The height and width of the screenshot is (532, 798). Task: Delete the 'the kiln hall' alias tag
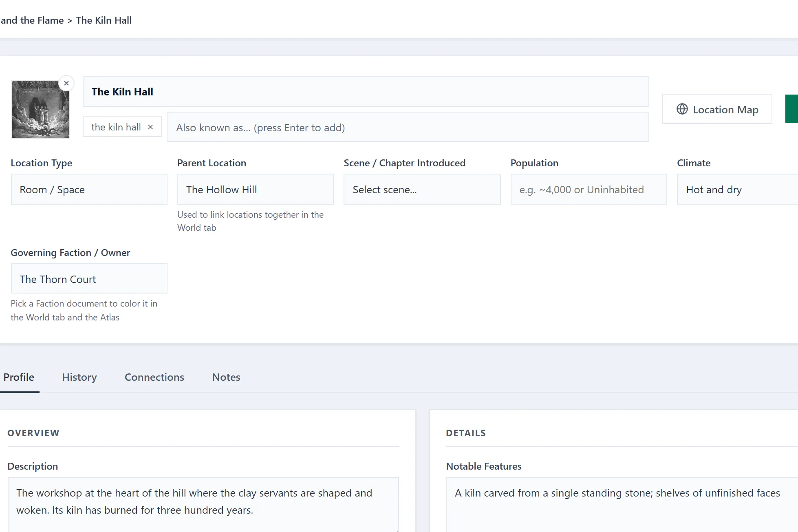coord(150,127)
